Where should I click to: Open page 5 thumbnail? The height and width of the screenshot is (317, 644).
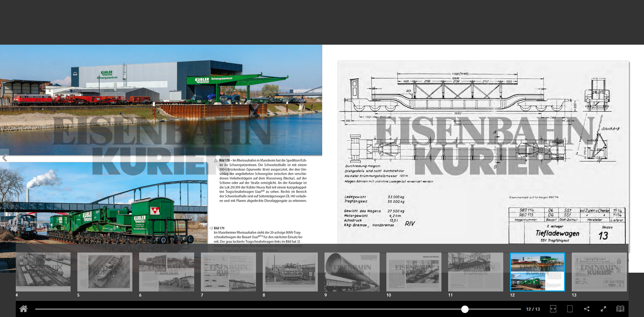pos(105,272)
